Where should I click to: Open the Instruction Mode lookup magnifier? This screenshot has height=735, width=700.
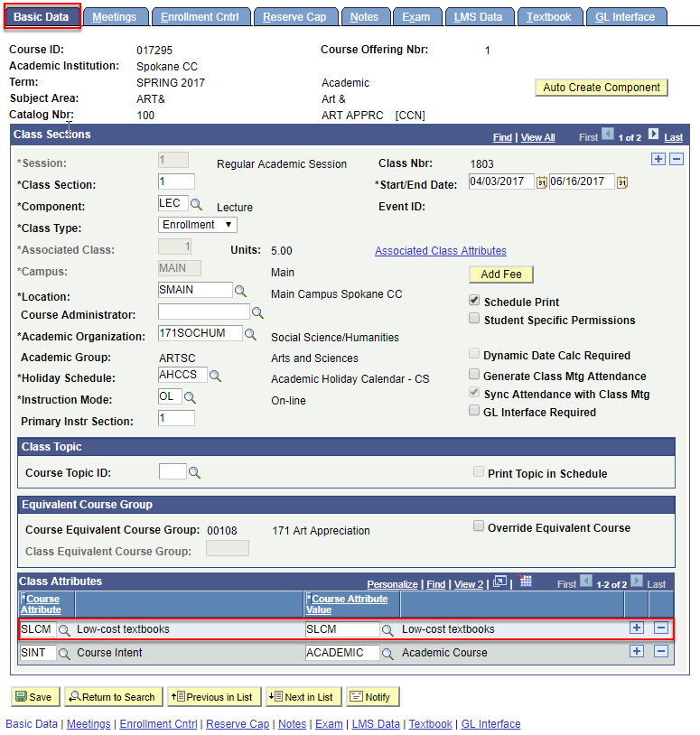point(190,397)
